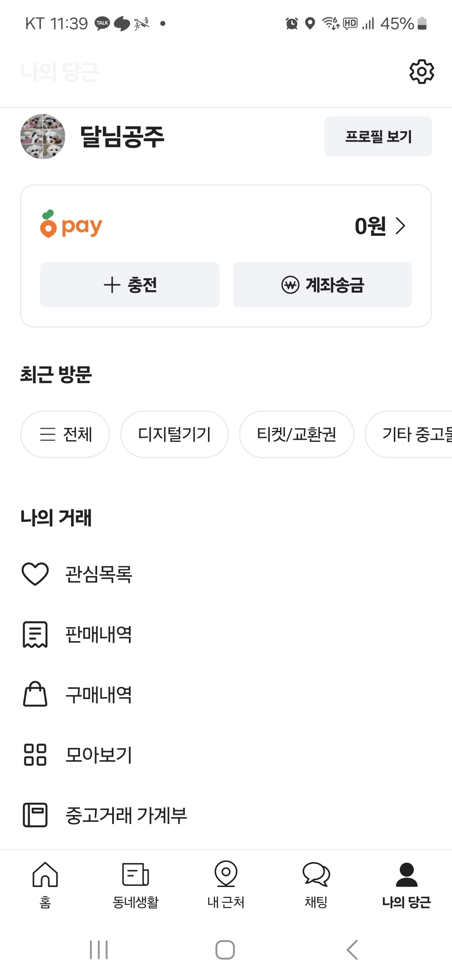Open 모아보기 via the grid icon
The height and width of the screenshot is (980, 452).
click(x=35, y=755)
